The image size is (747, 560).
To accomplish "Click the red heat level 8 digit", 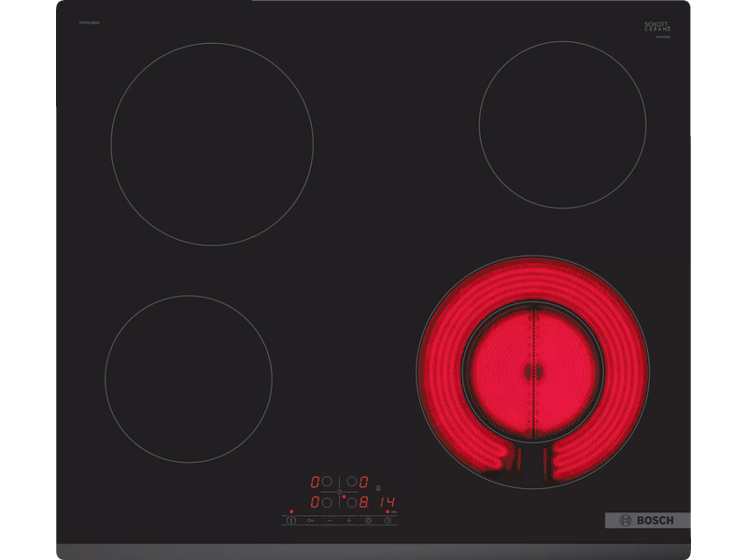I will (x=365, y=502).
